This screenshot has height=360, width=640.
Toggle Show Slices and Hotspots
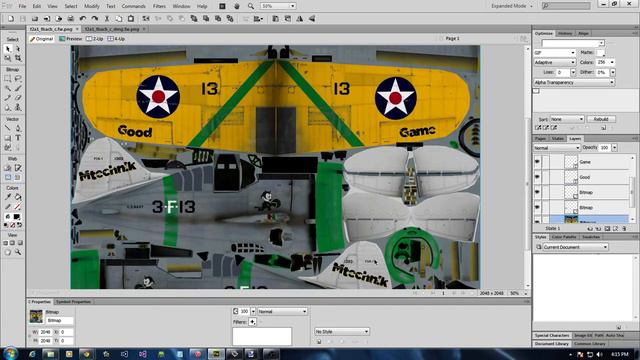click(x=18, y=178)
